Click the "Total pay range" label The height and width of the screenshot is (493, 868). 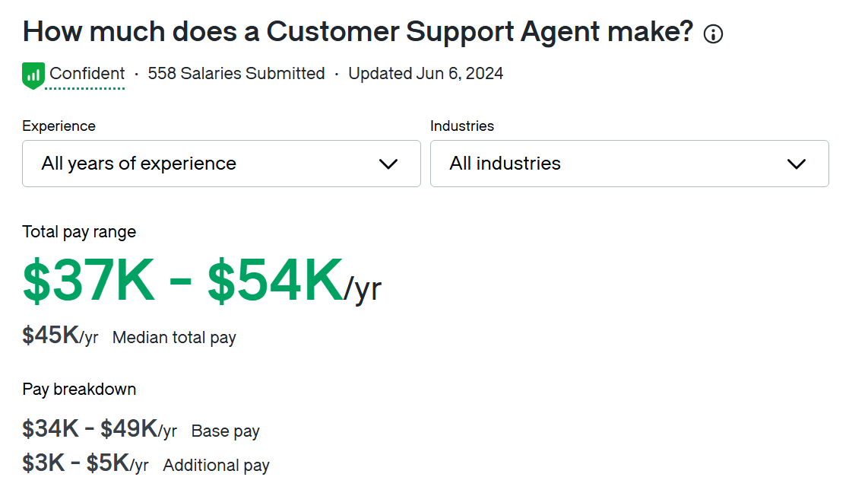[79, 232]
